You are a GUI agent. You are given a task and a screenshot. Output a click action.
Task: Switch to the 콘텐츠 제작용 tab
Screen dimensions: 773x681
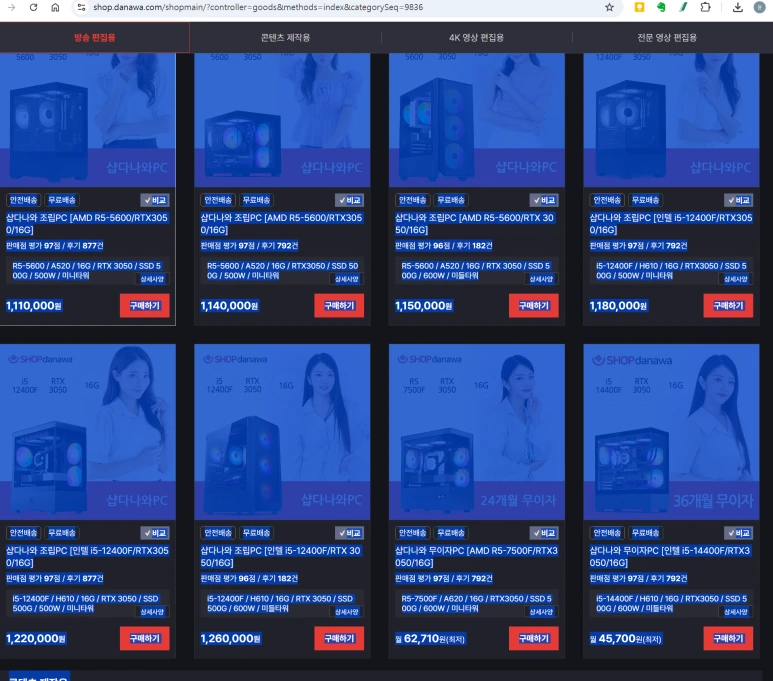285,37
